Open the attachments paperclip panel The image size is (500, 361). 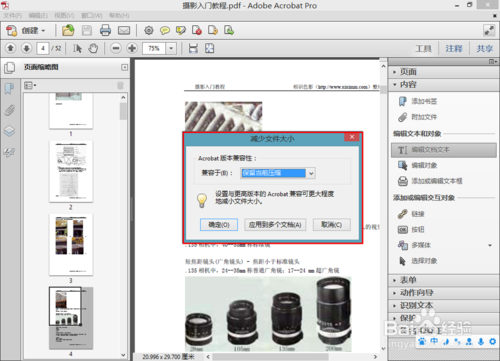click(x=9, y=110)
